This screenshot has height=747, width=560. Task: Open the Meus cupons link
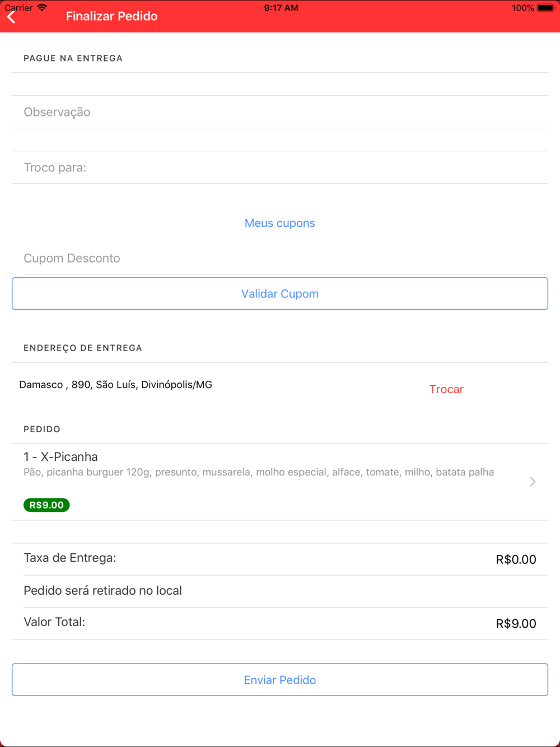click(x=280, y=223)
